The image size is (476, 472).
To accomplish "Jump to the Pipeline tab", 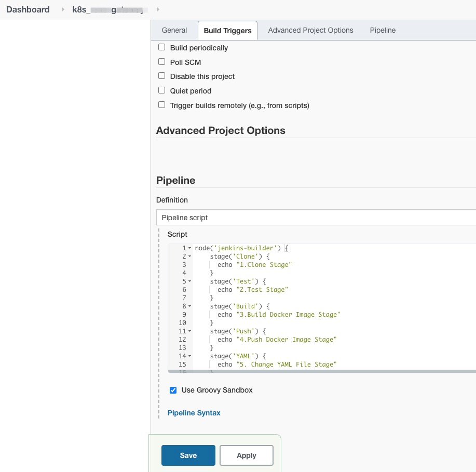I will [383, 30].
